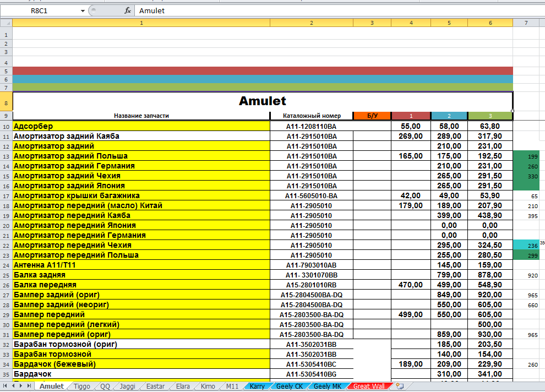545x392 pixels.
Task: Select the Адсорбер cell
Action: 141,126
